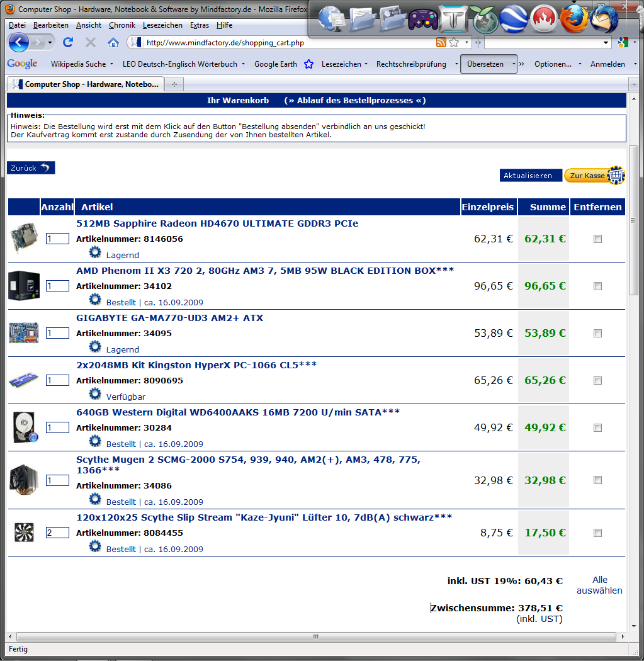Click status gear icon for GIGABYTE board

click(x=95, y=347)
